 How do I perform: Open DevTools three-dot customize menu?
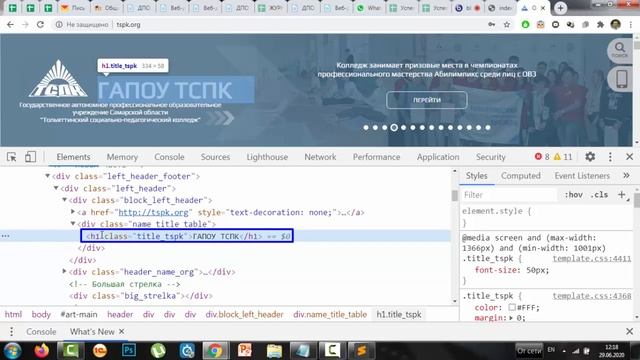click(x=610, y=157)
